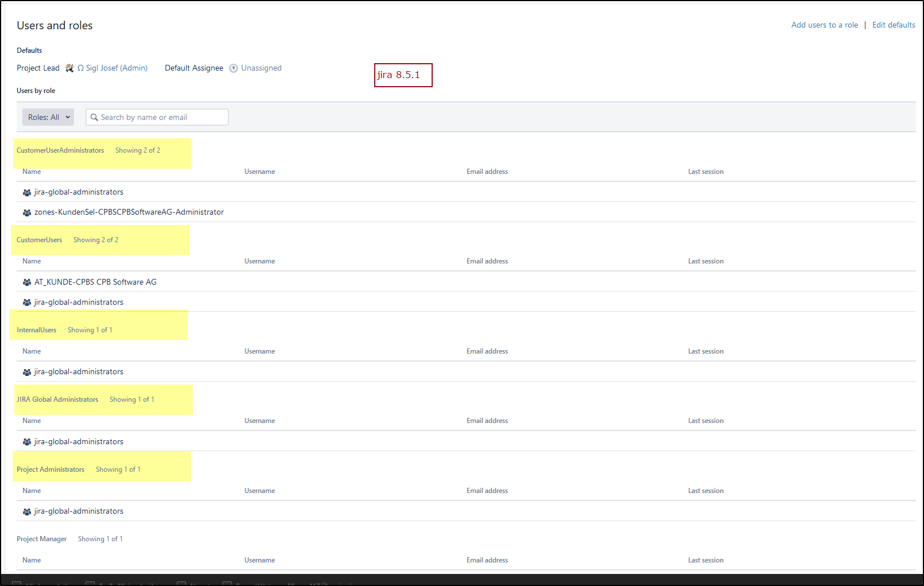This screenshot has width=924, height=586.
Task: Click jira-global-administrators name under CustomerUsers
Action: coord(79,302)
